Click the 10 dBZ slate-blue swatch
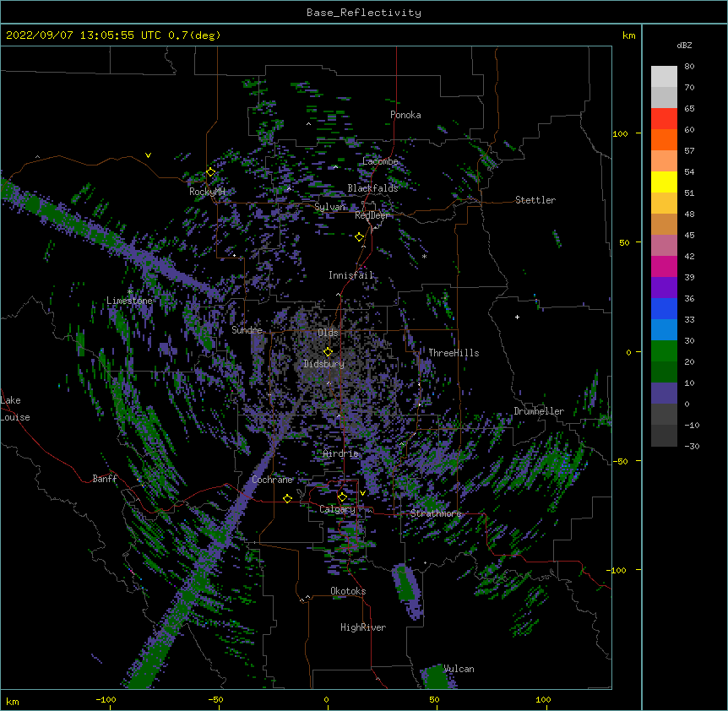Screen dimensions: 728x711 pos(664,393)
